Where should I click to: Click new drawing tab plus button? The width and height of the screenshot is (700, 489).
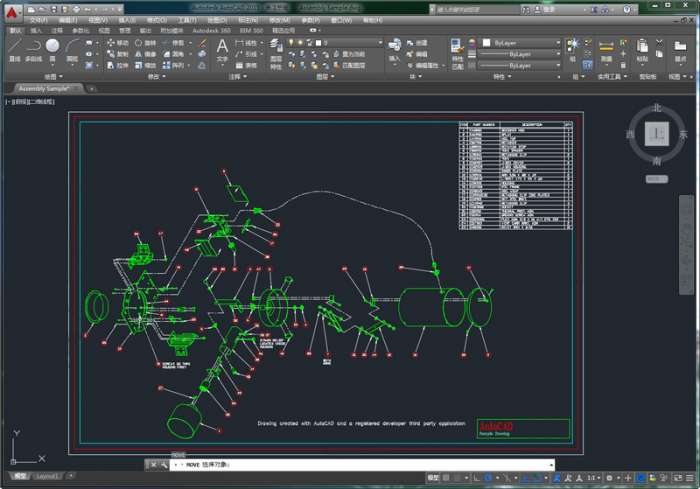pyautogui.click(x=92, y=89)
